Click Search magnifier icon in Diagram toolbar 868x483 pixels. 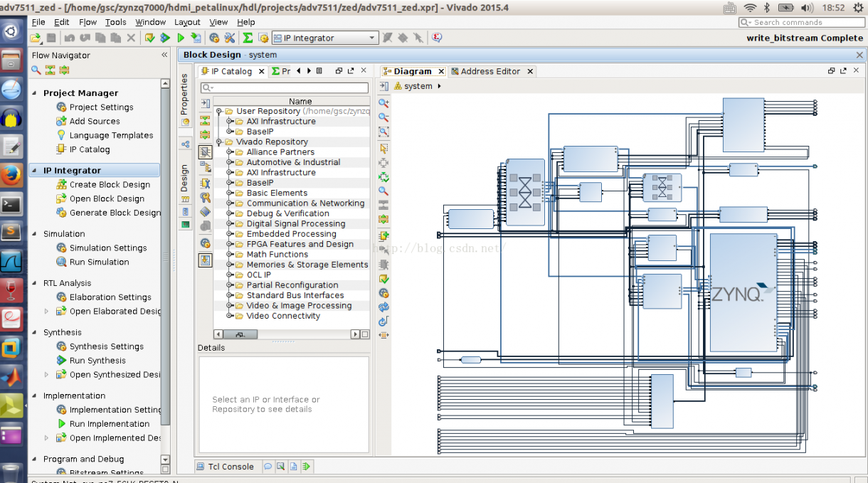click(x=383, y=191)
